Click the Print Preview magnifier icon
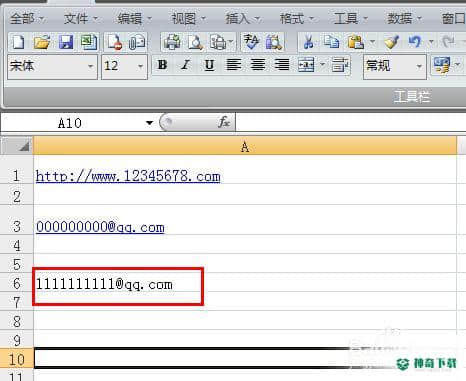466x381 pixels. click(195, 42)
